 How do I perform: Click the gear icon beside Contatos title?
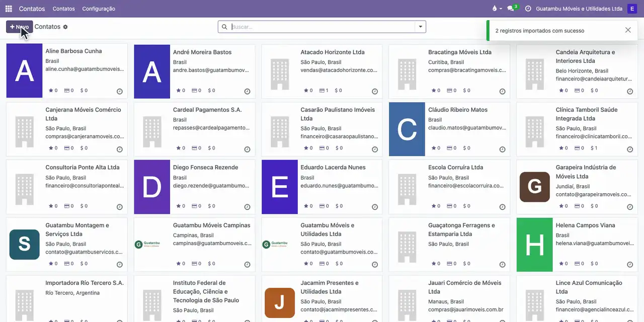(65, 27)
